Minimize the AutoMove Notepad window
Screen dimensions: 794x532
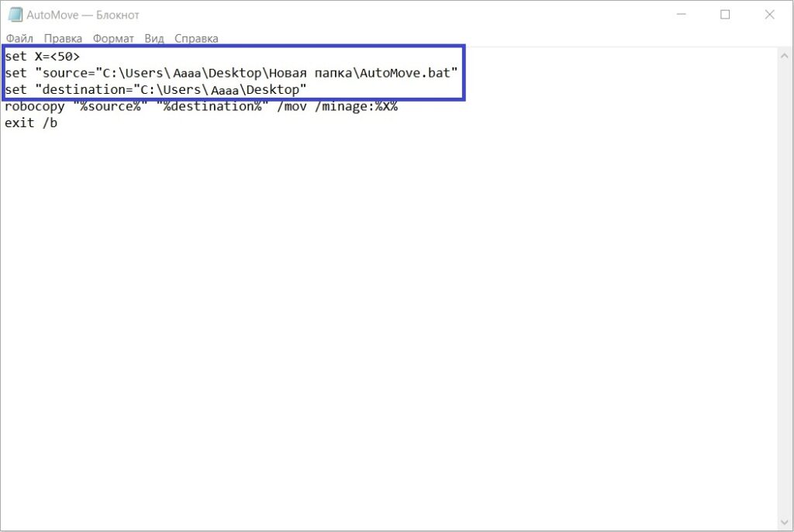click(681, 15)
